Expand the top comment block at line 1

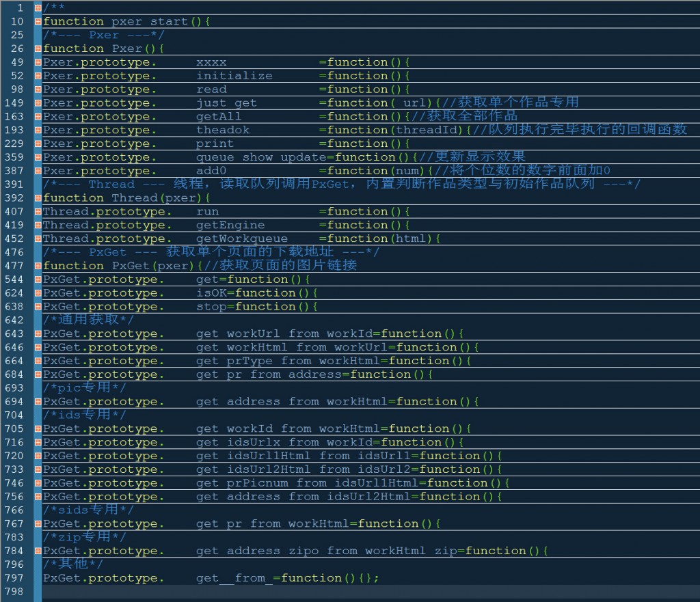(x=38, y=8)
